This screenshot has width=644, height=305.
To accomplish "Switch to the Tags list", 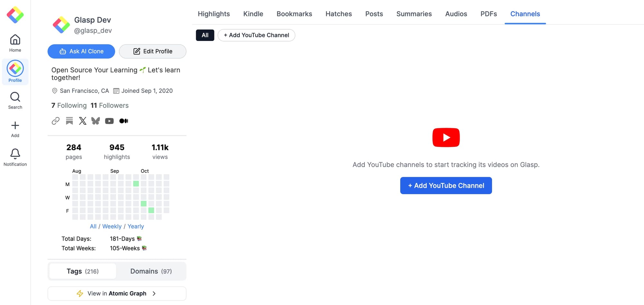I will click(x=82, y=271).
